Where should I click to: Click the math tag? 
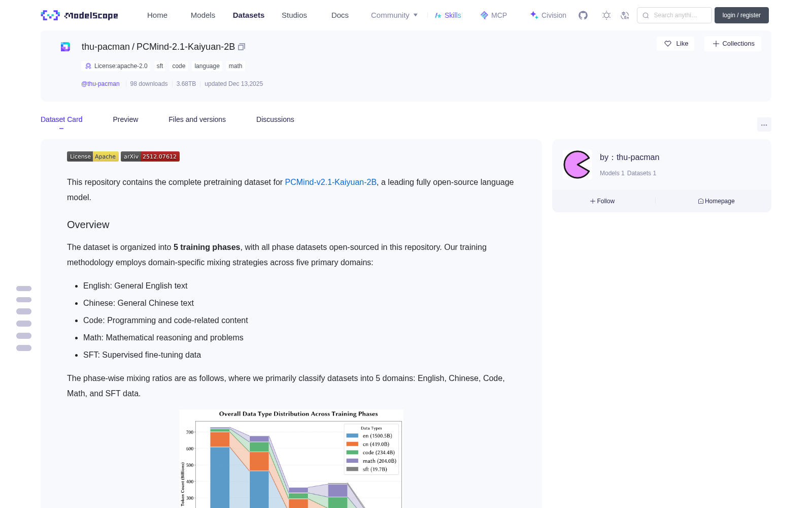coord(235,66)
